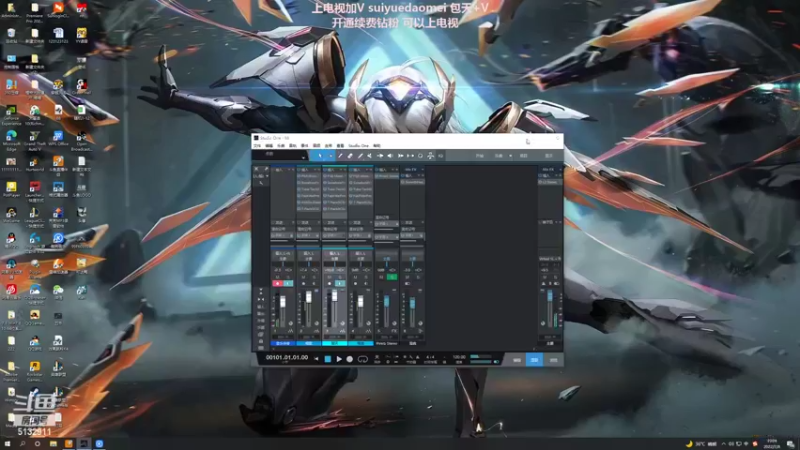Open the 查看 (View) menu
The height and width of the screenshot is (450, 800).
340,145
